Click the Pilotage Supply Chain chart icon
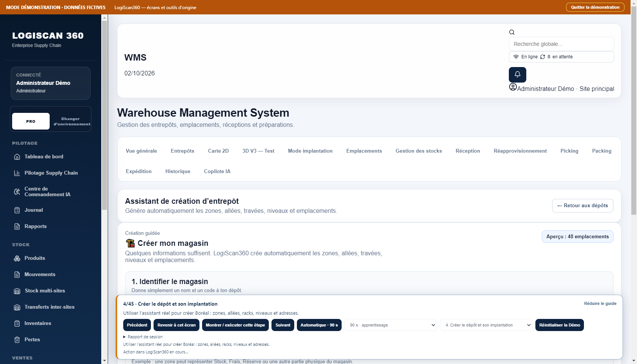637x364 pixels. tap(17, 173)
